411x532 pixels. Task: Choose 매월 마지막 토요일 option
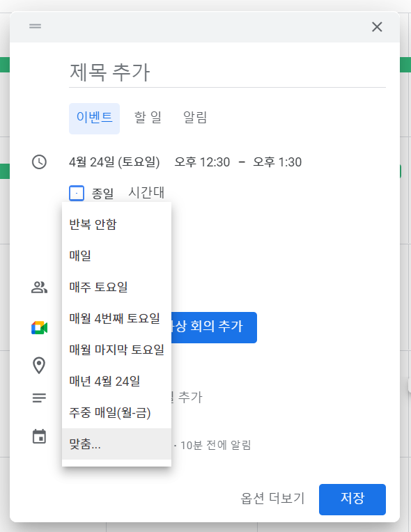(x=117, y=350)
